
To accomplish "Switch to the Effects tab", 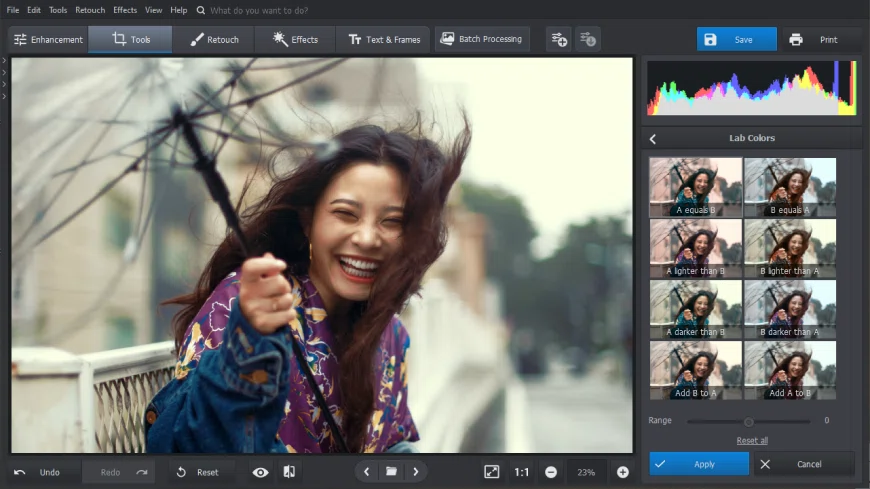I will (x=295, y=39).
